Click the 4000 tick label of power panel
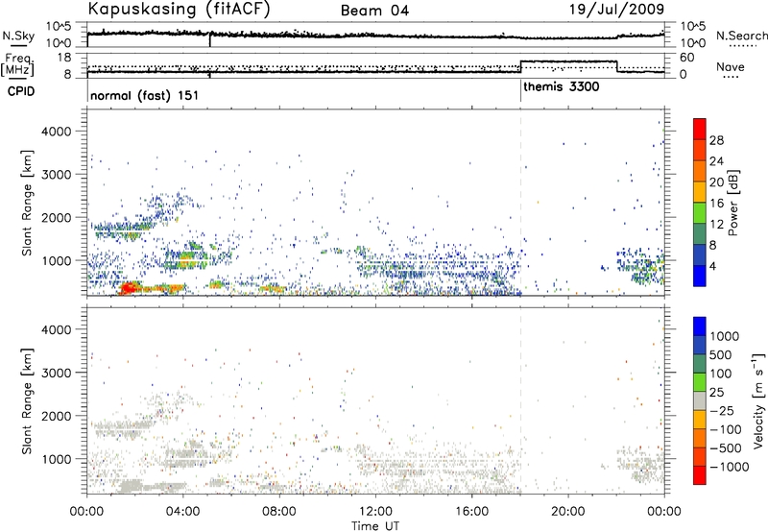This screenshot has width=768, height=532. tap(57, 132)
